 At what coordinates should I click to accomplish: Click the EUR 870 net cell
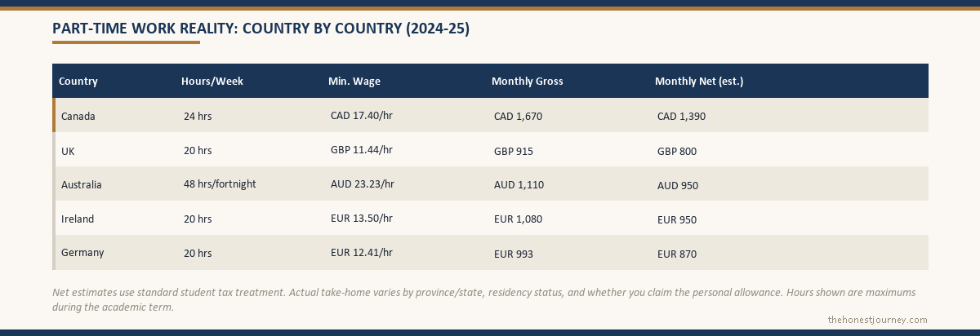(x=677, y=254)
